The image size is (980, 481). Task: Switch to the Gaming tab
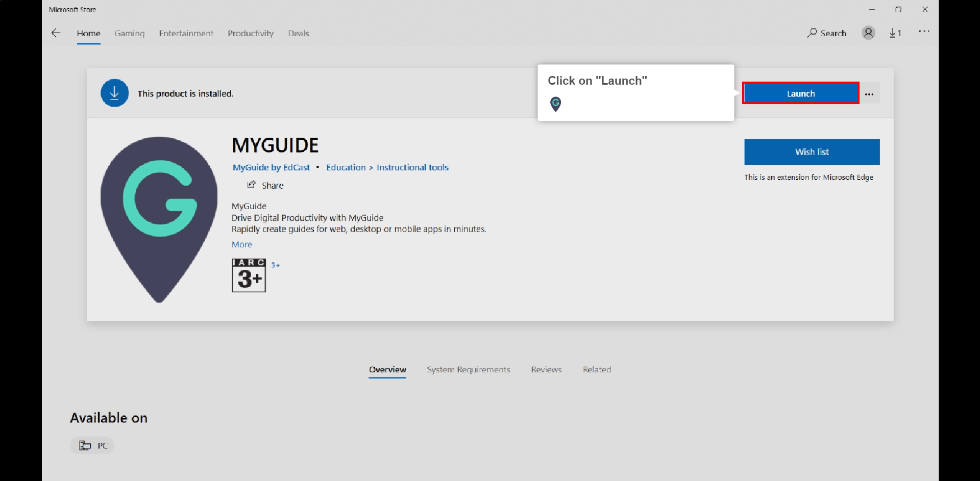point(130,33)
